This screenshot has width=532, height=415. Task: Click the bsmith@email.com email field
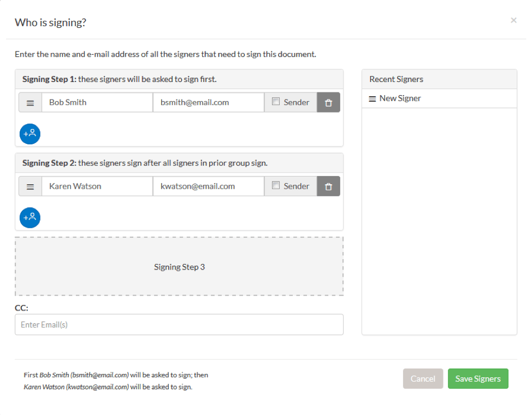[208, 103]
